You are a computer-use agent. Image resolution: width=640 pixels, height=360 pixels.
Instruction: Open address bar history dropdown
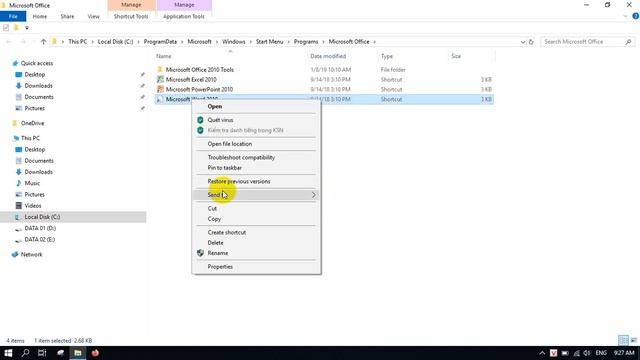click(522, 42)
